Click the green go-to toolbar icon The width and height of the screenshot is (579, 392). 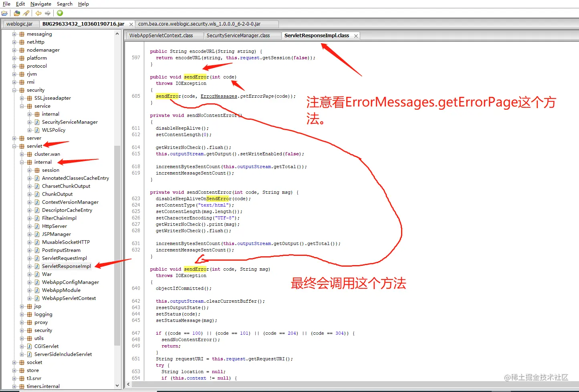tap(59, 13)
